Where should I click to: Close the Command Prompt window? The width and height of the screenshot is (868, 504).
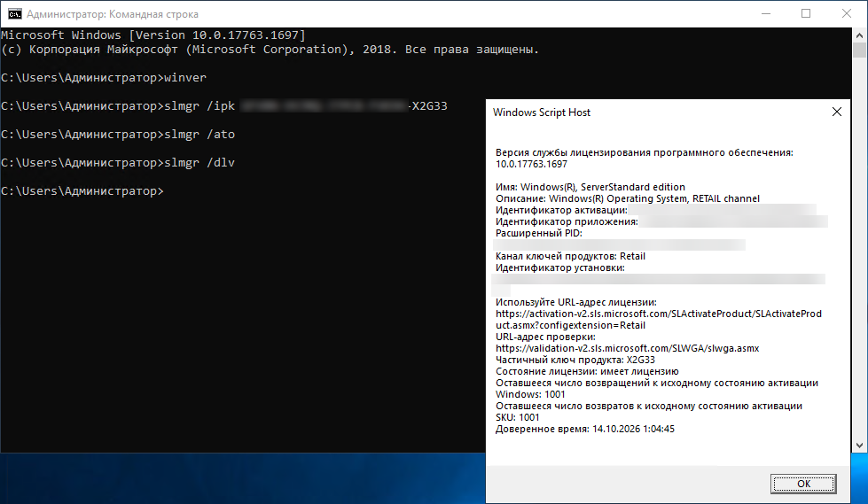(847, 14)
